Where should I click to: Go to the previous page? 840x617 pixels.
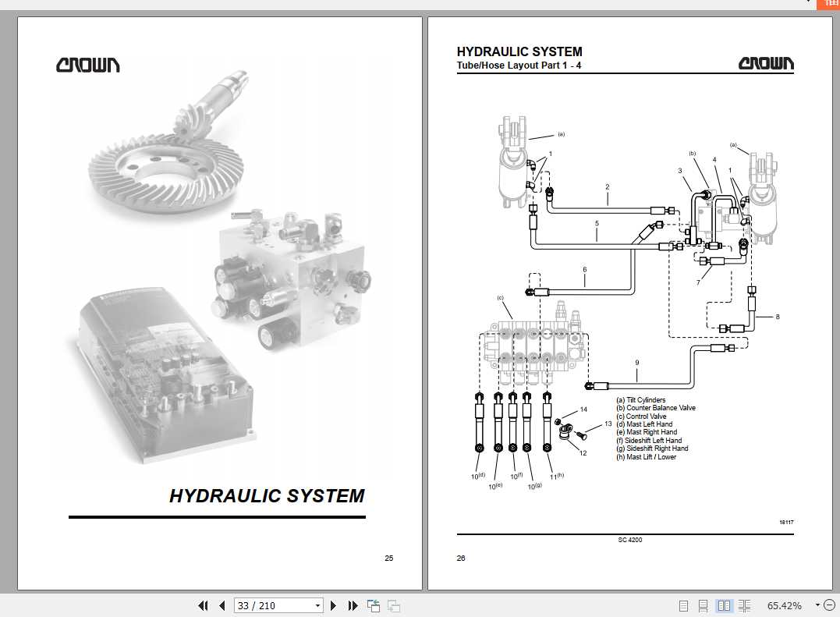pos(222,606)
